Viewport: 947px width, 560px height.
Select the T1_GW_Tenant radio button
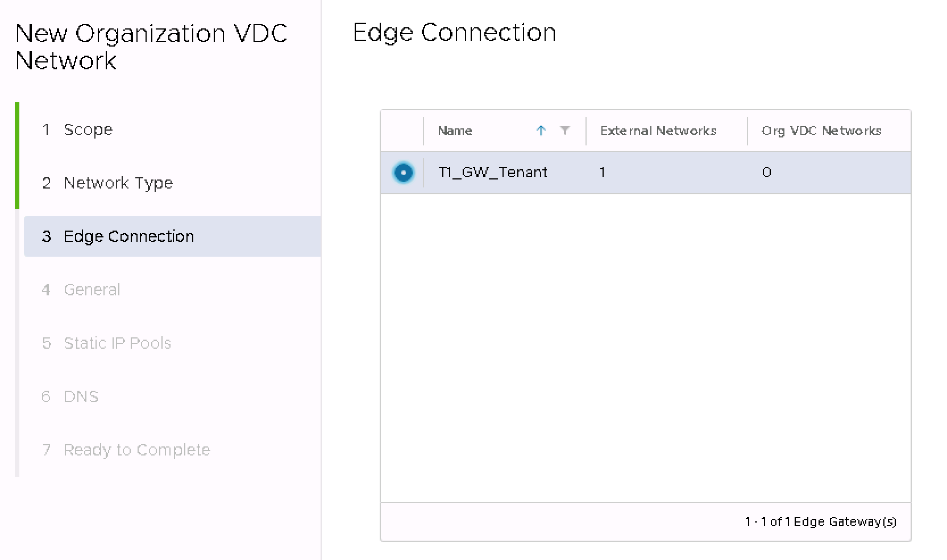pyautogui.click(x=404, y=173)
